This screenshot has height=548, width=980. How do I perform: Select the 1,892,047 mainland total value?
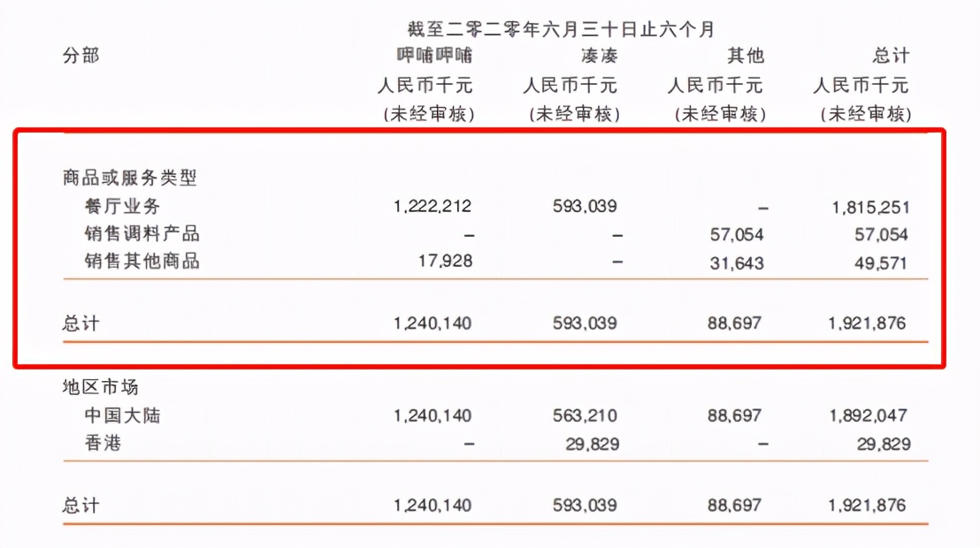(x=869, y=415)
